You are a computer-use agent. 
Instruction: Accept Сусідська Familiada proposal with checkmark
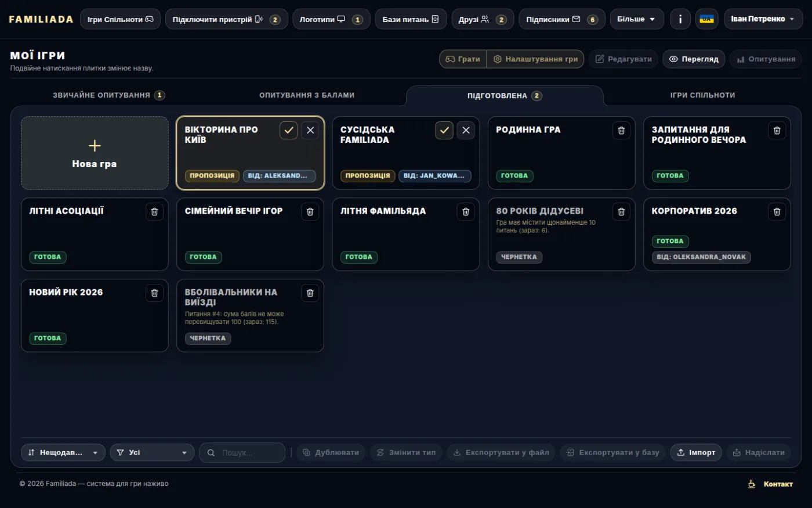pyautogui.click(x=444, y=131)
